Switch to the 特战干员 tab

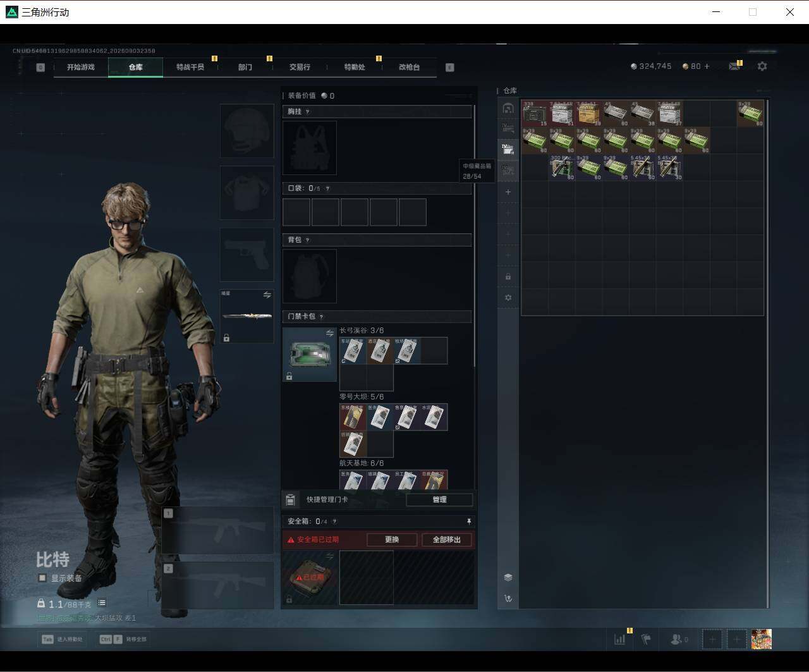(x=190, y=67)
